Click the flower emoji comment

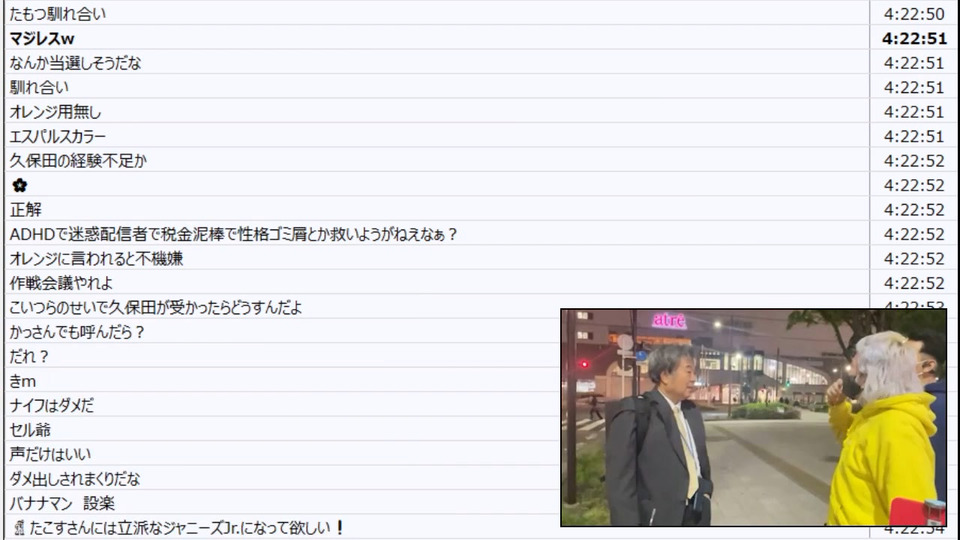[20, 185]
